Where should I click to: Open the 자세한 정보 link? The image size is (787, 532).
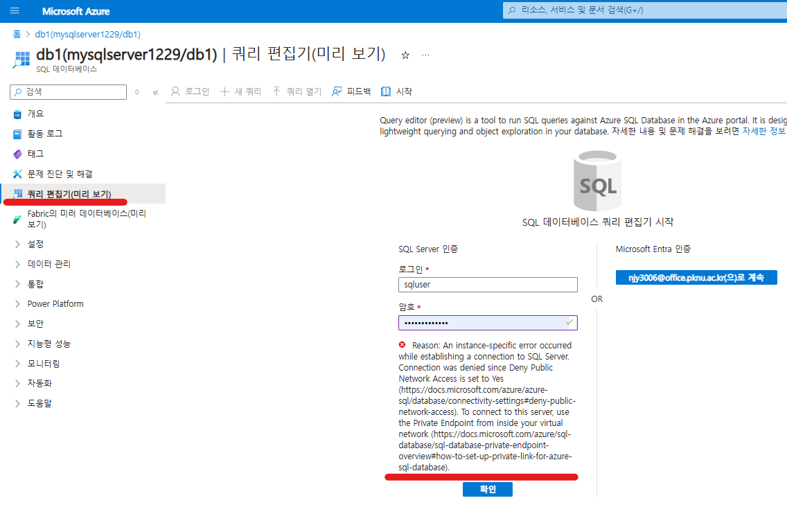click(x=763, y=131)
